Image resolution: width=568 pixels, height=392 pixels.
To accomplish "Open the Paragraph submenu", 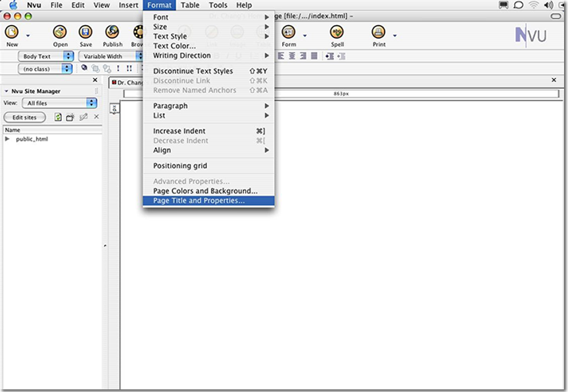I will (208, 106).
